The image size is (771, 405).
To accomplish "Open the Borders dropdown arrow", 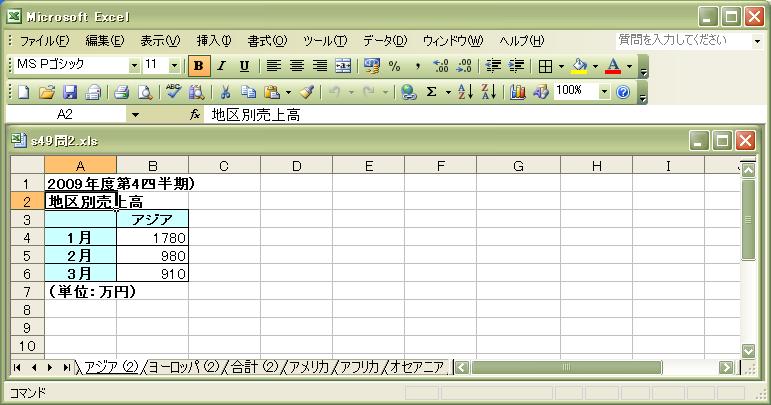I will tap(561, 66).
